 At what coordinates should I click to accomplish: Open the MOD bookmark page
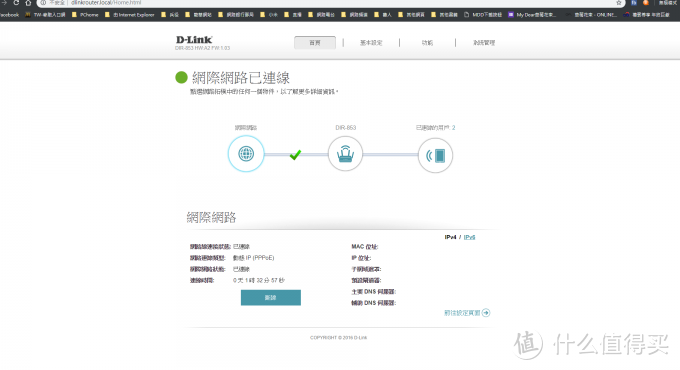(x=483, y=15)
